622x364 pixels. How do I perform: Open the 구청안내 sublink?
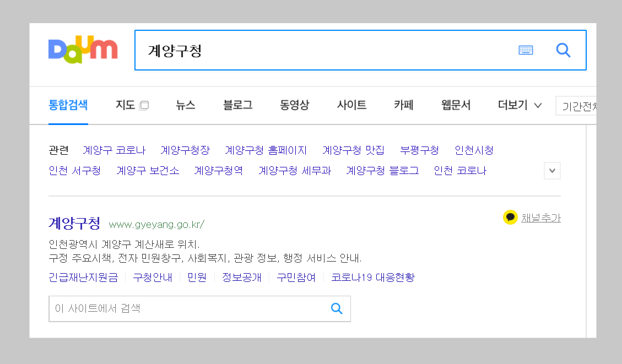tap(153, 278)
